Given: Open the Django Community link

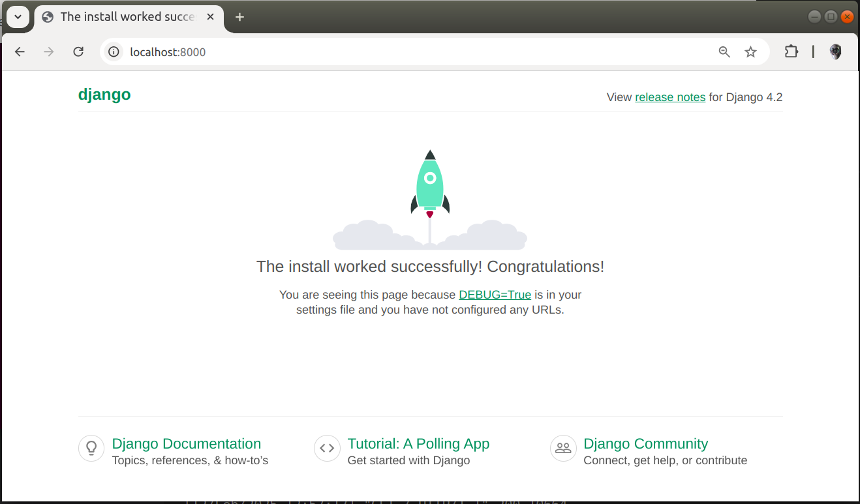Looking at the screenshot, I should (x=646, y=443).
